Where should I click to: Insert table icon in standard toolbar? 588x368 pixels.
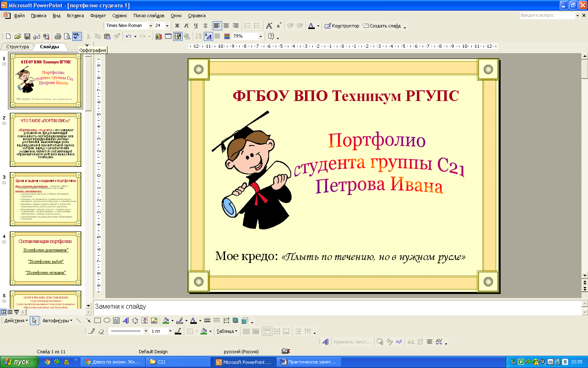168,36
